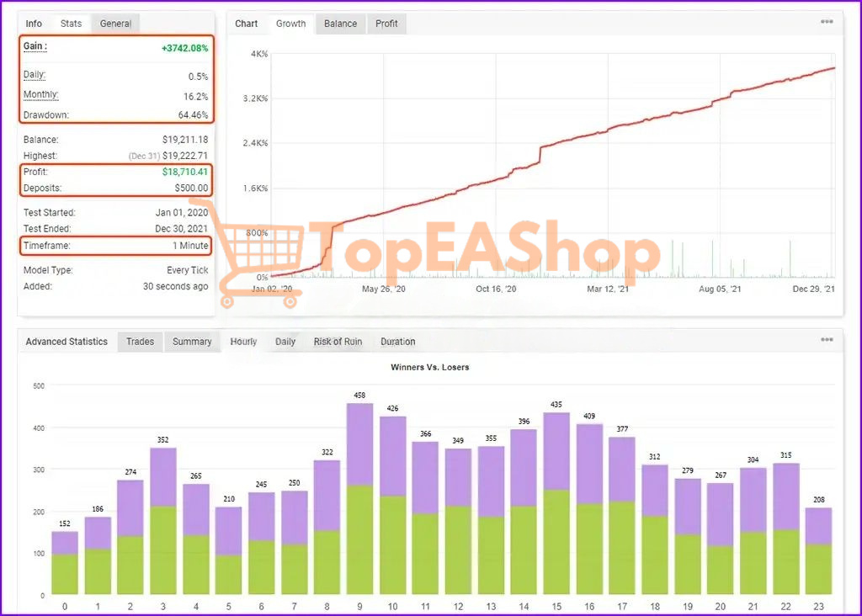
Task: Show the Growth chart tab
Action: pyautogui.click(x=291, y=24)
